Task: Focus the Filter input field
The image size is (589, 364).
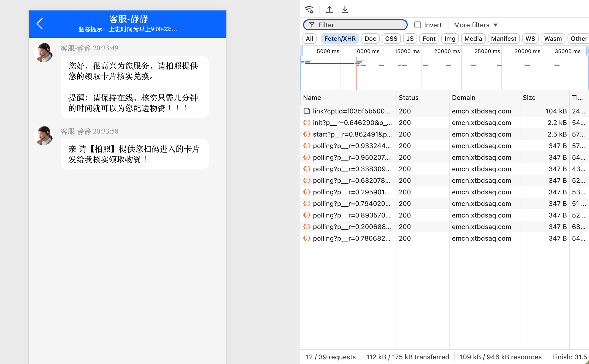Action: (x=355, y=25)
